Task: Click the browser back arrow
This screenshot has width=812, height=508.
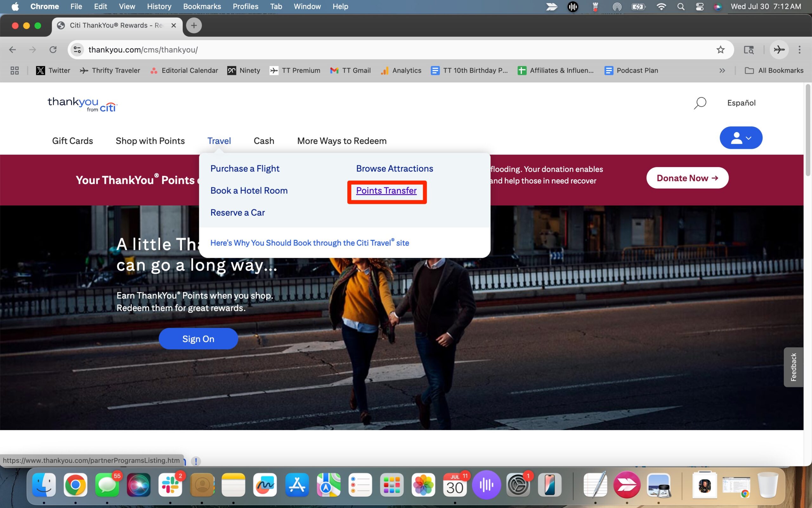Action: [12, 50]
